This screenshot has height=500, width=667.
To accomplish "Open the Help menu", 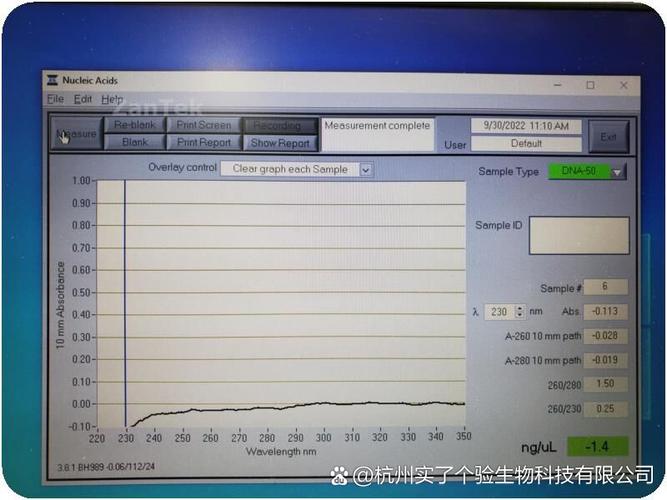I will point(112,100).
